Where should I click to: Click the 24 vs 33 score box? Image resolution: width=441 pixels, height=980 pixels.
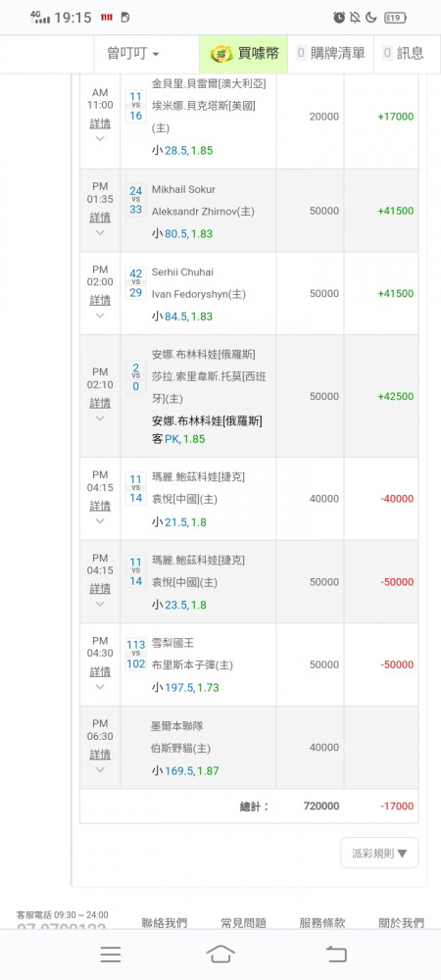pyautogui.click(x=135, y=200)
